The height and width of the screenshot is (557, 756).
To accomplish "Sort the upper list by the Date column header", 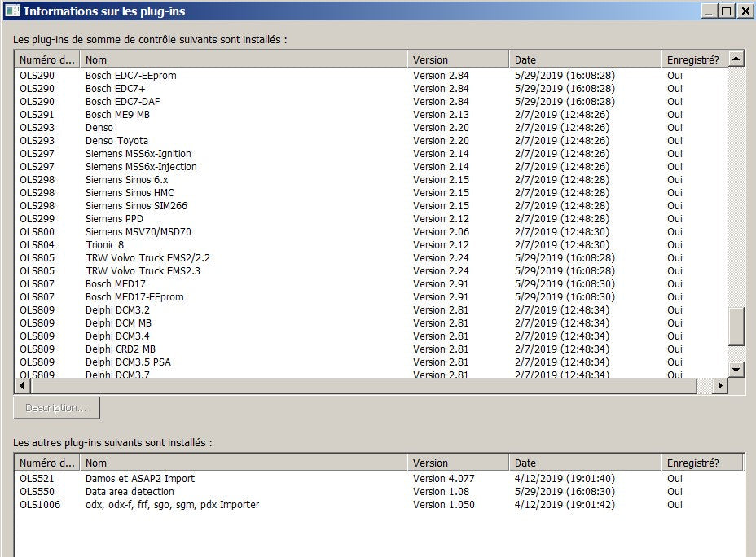I will click(x=585, y=59).
